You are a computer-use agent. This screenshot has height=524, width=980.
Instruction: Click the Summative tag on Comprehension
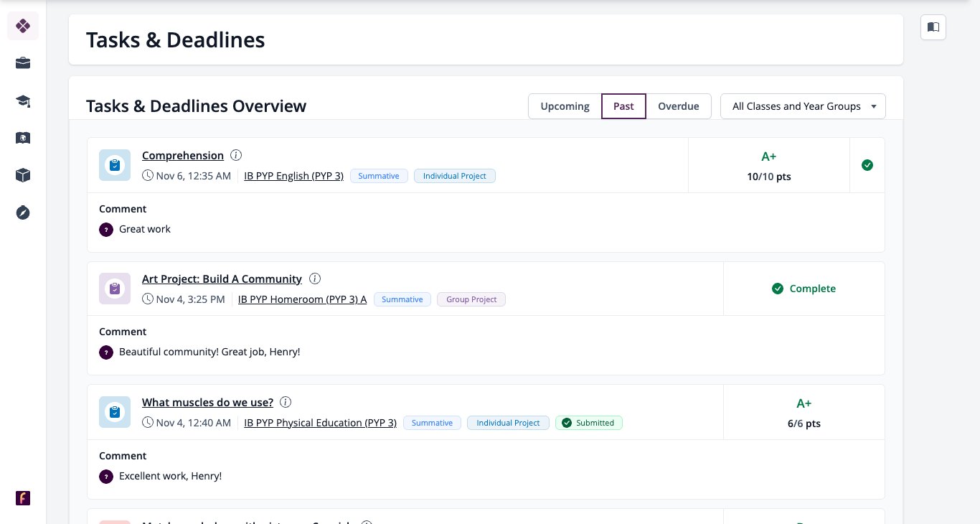[x=379, y=176]
